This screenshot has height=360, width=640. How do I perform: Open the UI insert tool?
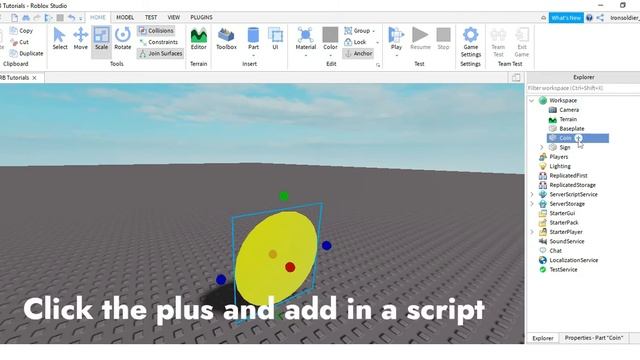(275, 38)
